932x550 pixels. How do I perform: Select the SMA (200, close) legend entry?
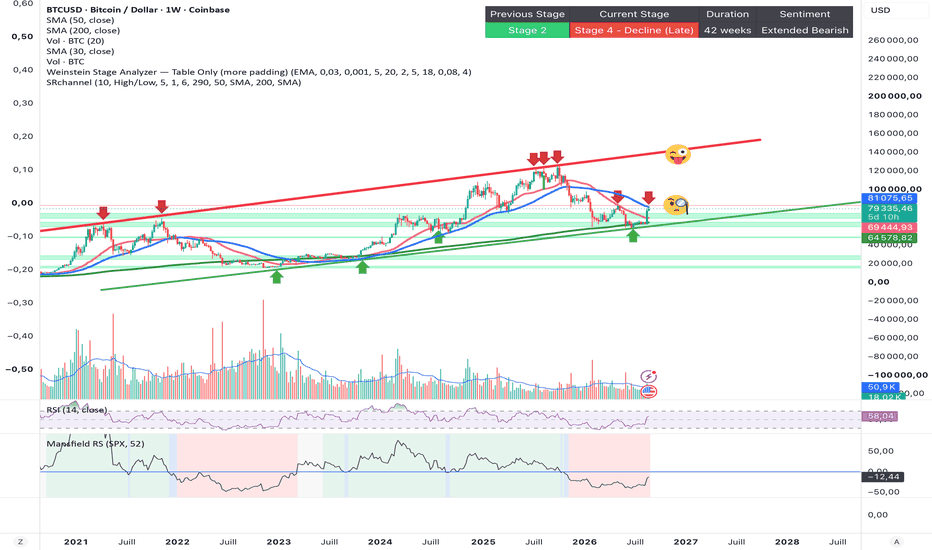pyautogui.click(x=83, y=30)
